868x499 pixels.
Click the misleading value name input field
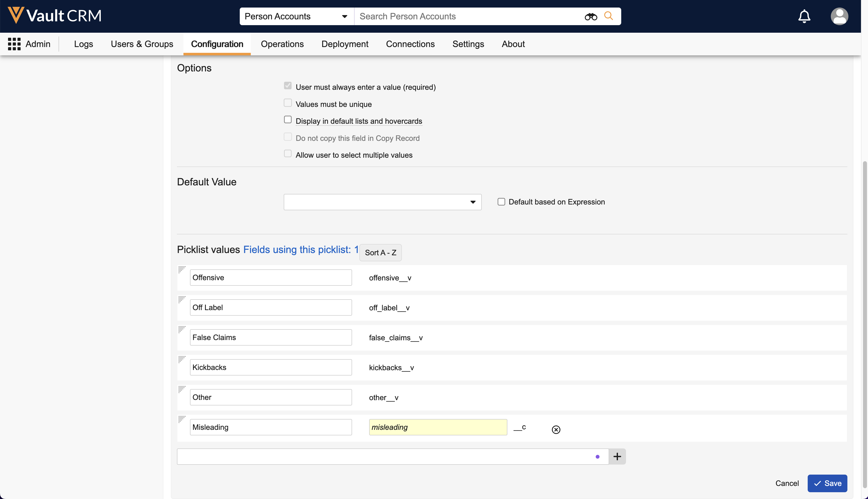(438, 427)
